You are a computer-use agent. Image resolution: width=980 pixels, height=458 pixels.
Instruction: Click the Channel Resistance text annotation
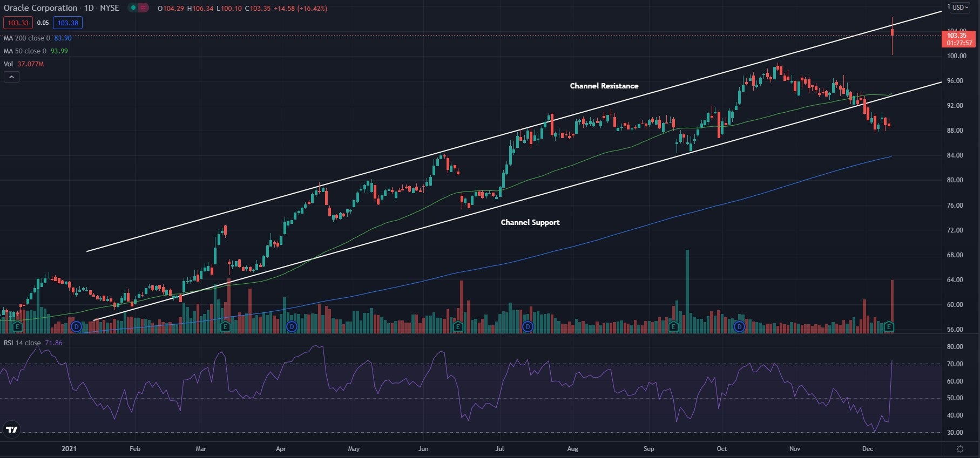[x=604, y=86]
